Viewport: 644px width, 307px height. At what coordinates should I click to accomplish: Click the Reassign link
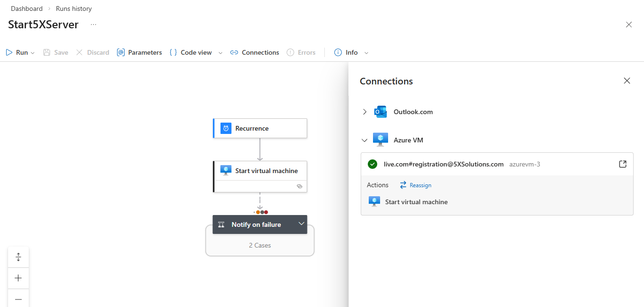(x=415, y=185)
